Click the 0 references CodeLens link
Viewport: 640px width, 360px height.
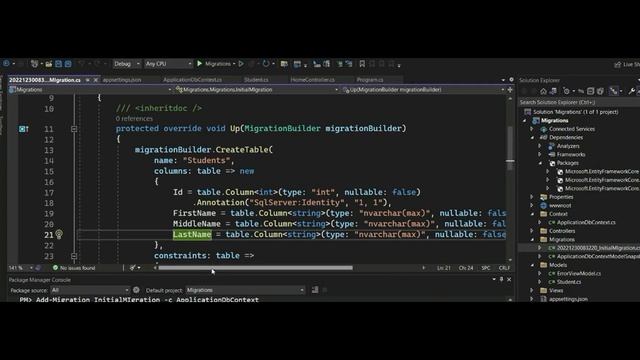tap(134, 119)
